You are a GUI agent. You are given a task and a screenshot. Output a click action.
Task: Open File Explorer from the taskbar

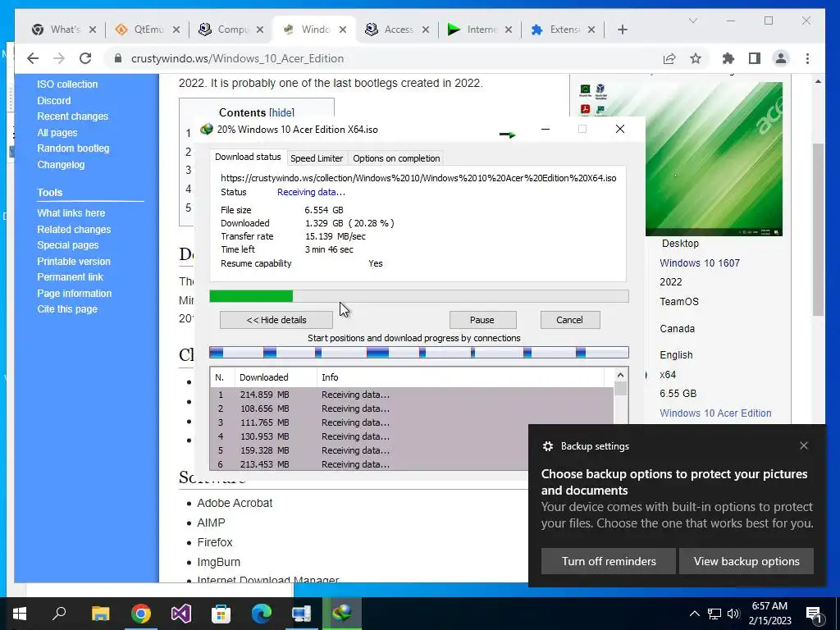pos(100,614)
